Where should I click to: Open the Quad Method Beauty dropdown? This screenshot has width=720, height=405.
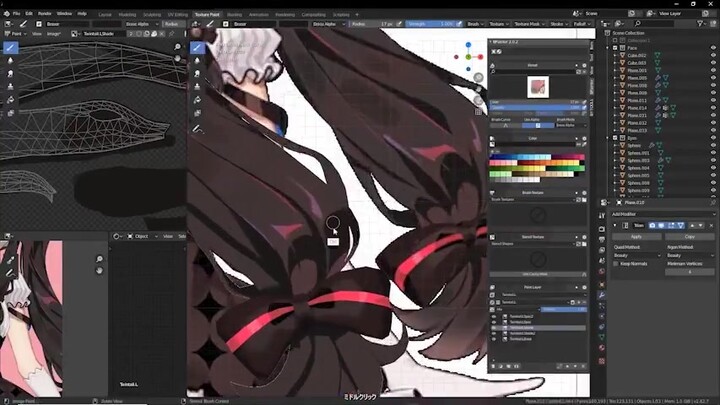[637, 255]
